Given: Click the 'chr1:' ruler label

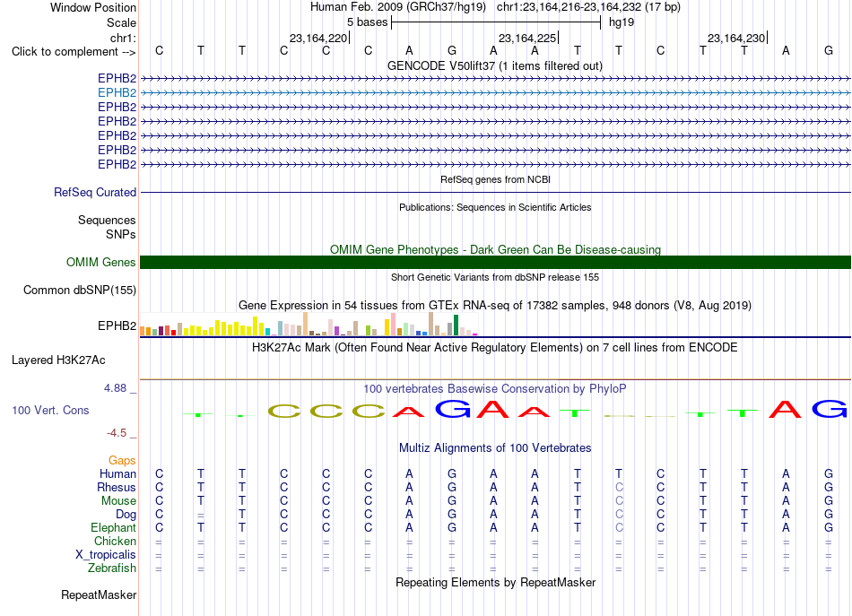Looking at the screenshot, I should pos(123,38).
